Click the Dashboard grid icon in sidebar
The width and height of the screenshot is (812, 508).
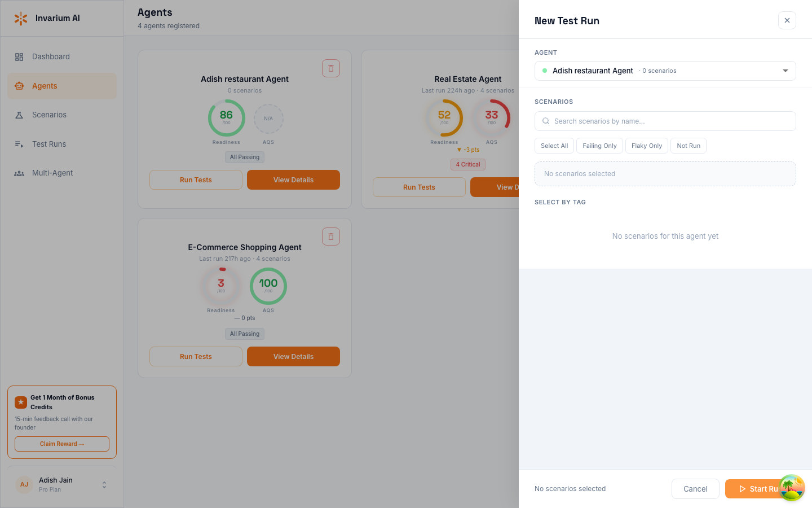(19, 57)
